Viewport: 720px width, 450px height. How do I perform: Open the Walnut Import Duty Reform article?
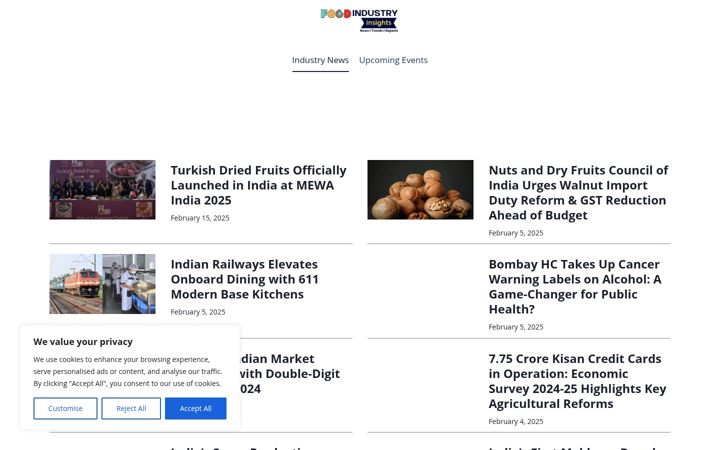coord(578,192)
